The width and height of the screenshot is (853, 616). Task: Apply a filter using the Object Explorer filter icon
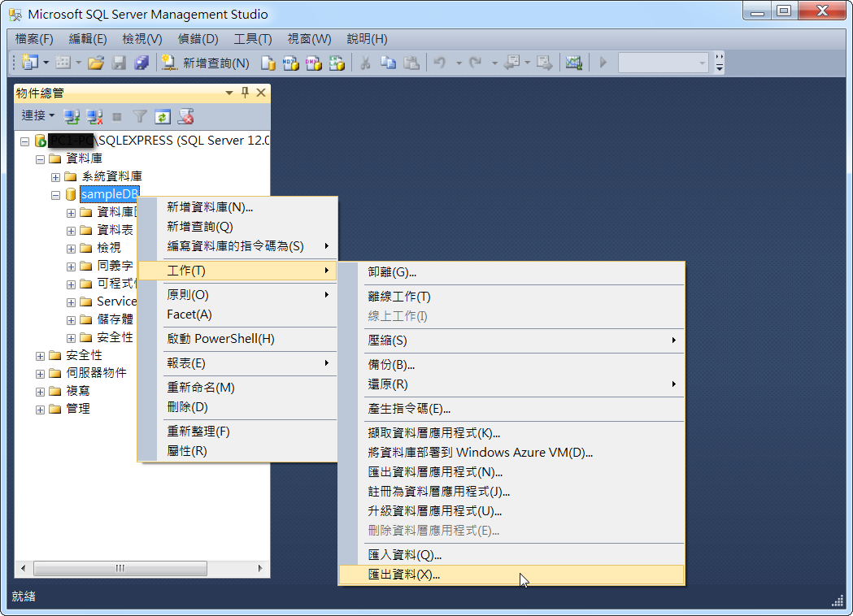pyautogui.click(x=140, y=115)
